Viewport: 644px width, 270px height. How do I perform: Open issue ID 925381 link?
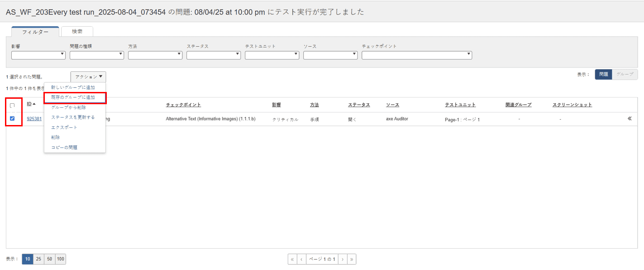coord(34,119)
